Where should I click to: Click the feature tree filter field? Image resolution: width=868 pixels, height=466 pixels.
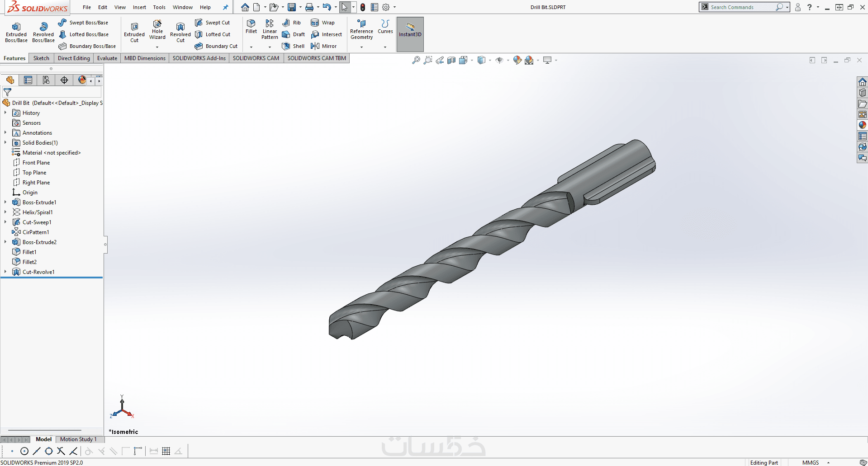52,92
